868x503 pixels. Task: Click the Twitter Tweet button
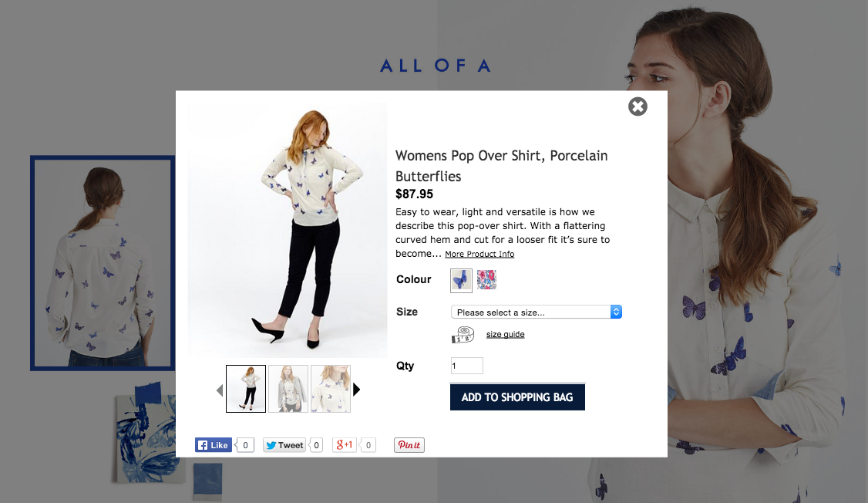click(x=284, y=445)
